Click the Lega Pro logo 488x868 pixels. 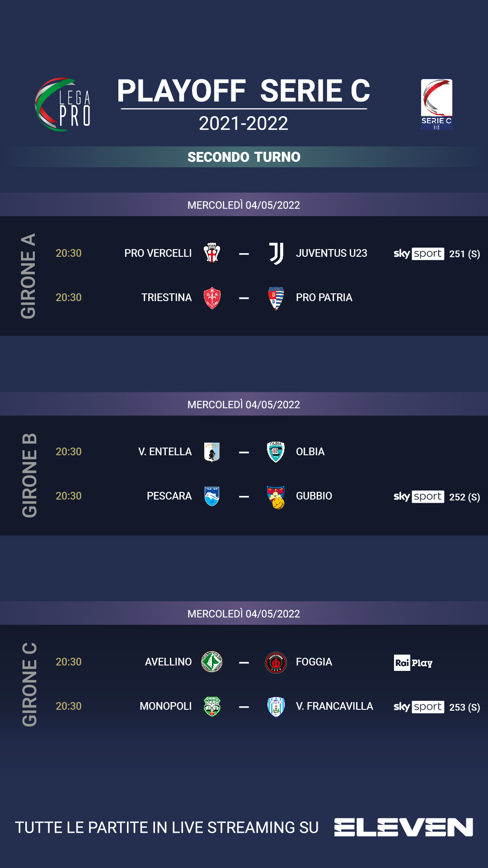coord(63,105)
